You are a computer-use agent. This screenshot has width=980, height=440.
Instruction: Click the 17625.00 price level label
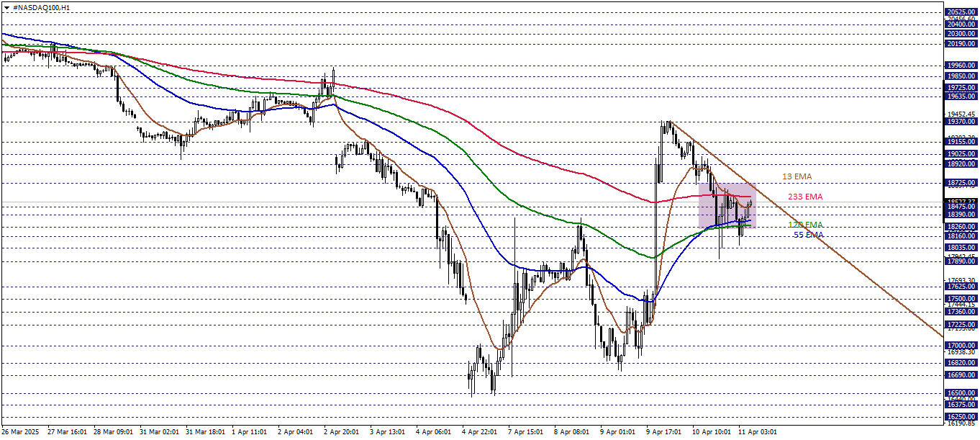962,287
